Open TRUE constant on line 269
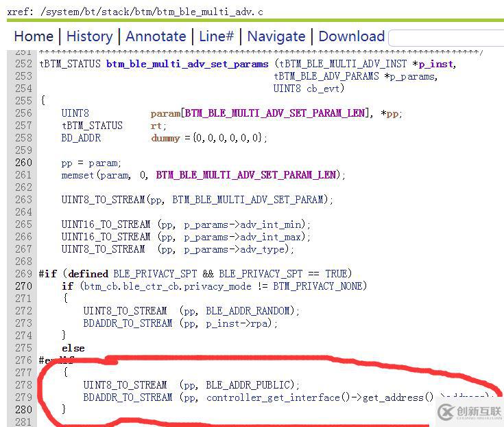504x427 pixels. click(x=336, y=274)
